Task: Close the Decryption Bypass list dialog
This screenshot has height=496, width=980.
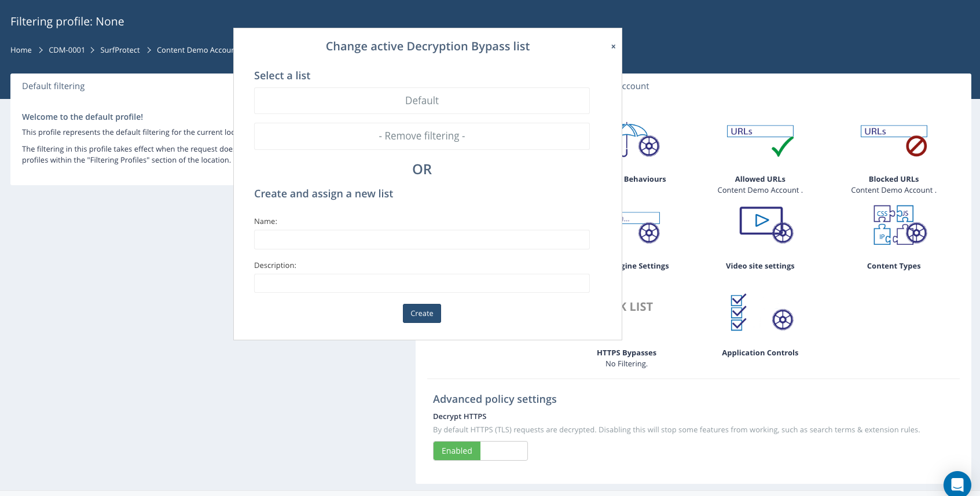Action: tap(613, 46)
